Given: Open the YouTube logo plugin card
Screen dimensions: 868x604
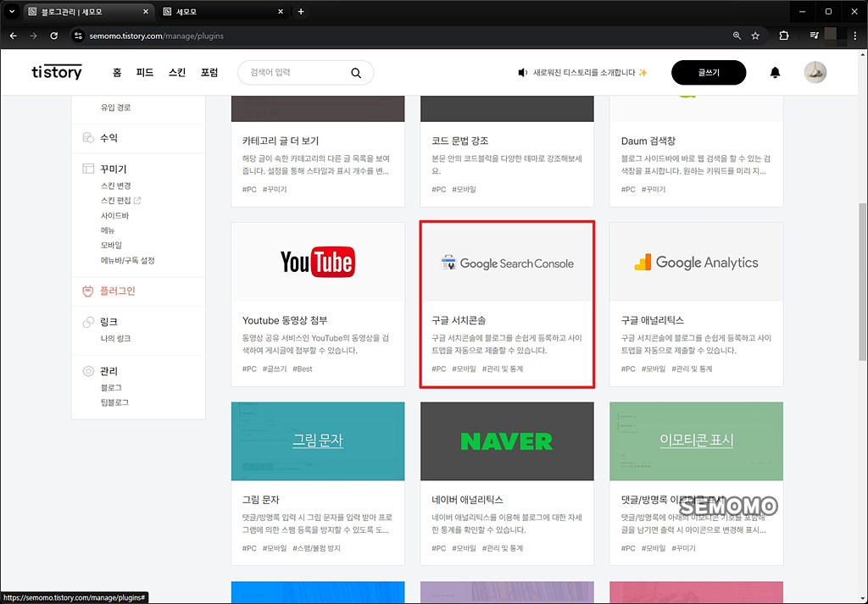Looking at the screenshot, I should pyautogui.click(x=318, y=304).
